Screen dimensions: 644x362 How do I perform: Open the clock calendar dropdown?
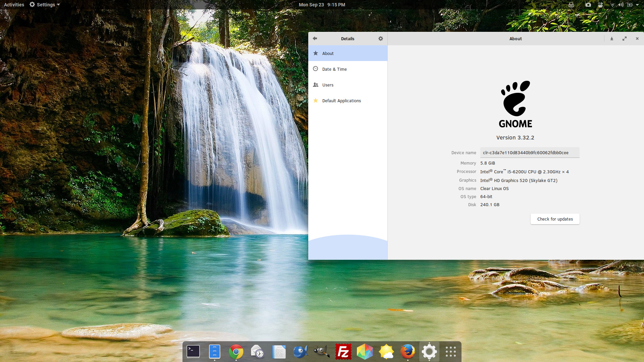click(x=322, y=5)
